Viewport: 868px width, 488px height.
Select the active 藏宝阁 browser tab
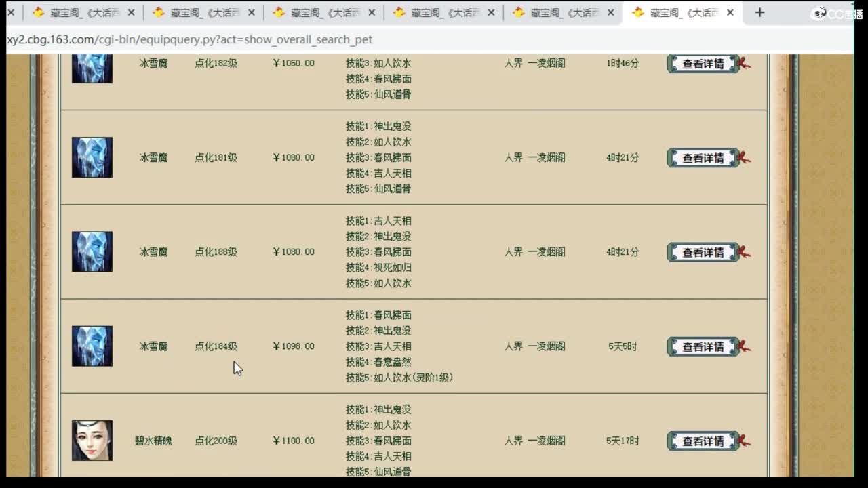[683, 12]
